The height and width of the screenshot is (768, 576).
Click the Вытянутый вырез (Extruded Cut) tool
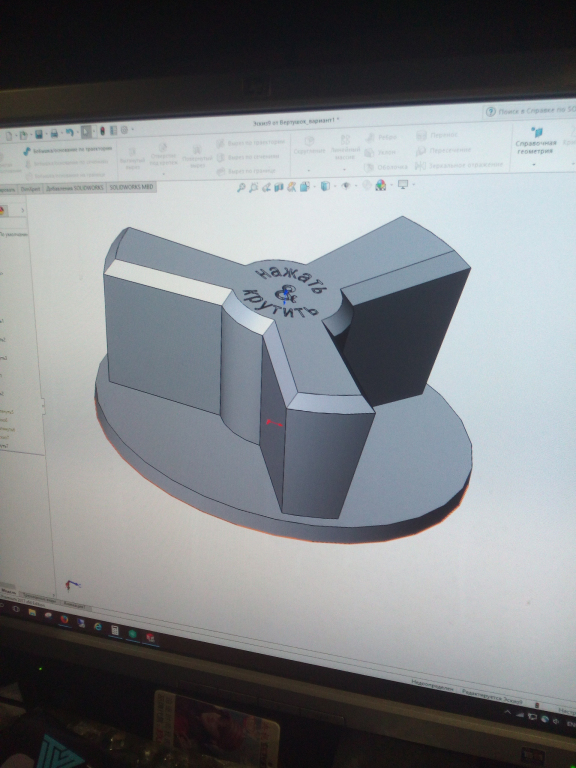tap(132, 158)
